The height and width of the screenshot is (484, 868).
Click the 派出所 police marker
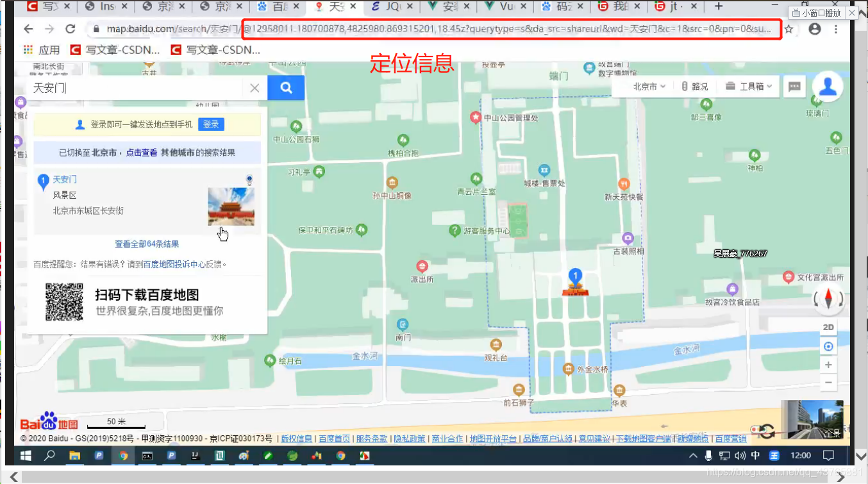coord(422,266)
